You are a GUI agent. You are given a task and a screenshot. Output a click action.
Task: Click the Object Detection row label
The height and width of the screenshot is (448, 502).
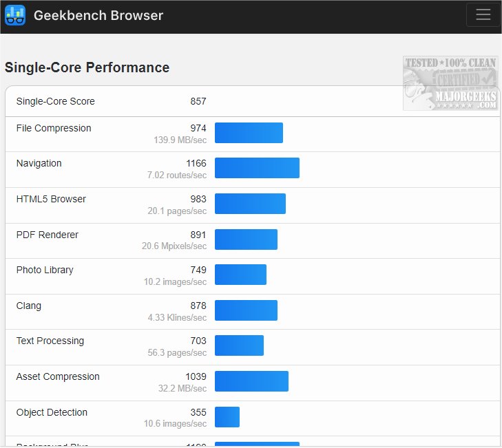coord(52,412)
